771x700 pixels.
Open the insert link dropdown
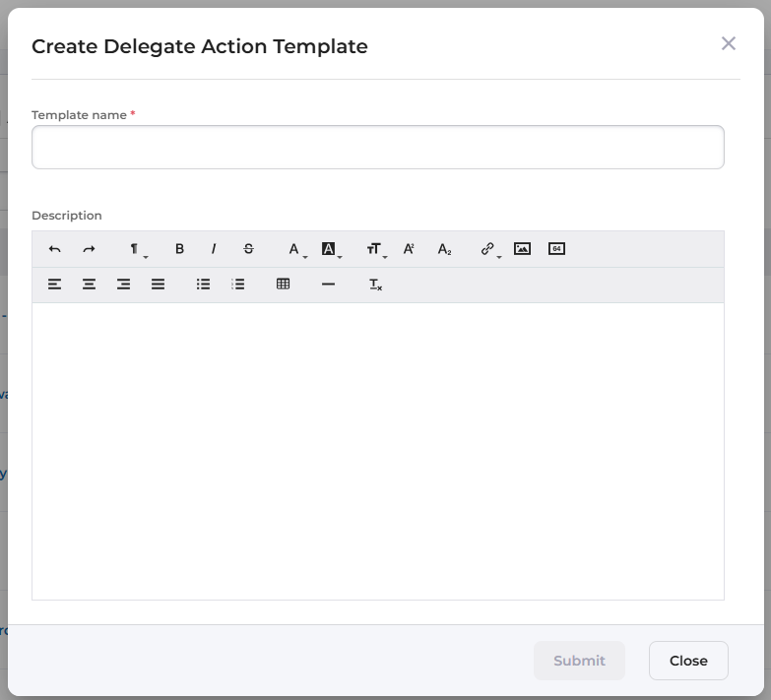pyautogui.click(x=489, y=250)
